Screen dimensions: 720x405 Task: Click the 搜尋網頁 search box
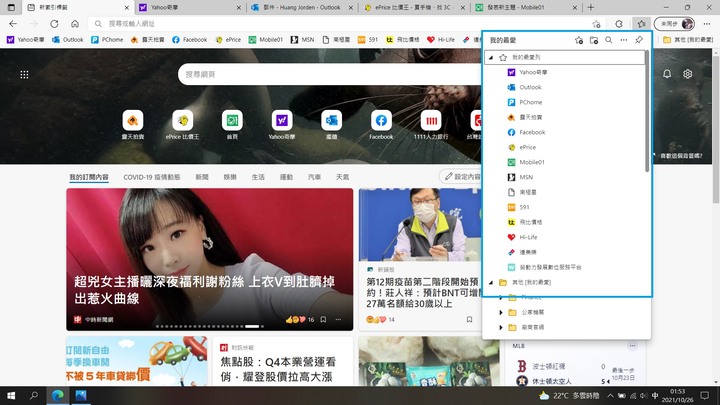(330, 74)
